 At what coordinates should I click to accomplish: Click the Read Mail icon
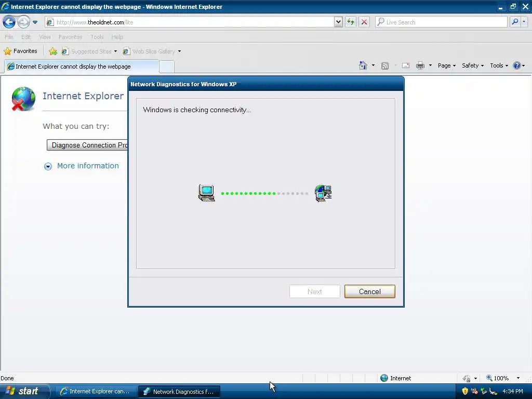(406, 65)
